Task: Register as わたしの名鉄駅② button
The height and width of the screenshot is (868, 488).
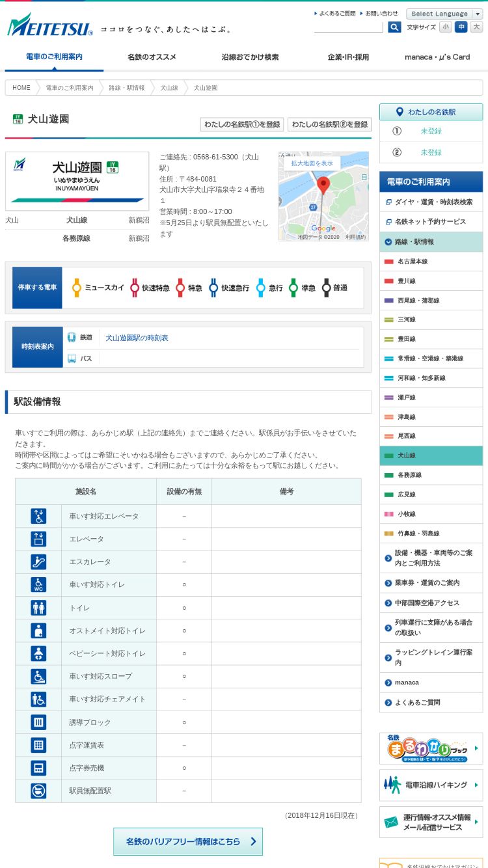Action: pyautogui.click(x=329, y=124)
